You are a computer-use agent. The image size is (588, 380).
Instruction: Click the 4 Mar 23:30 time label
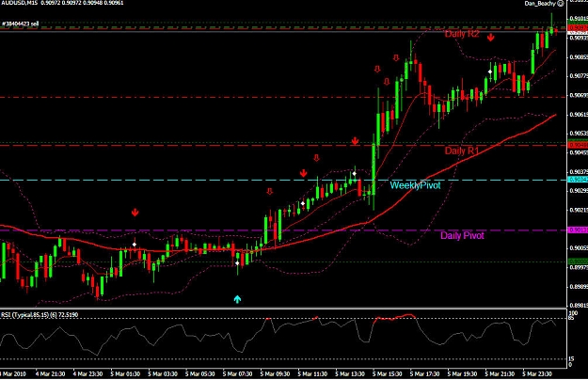point(87,374)
